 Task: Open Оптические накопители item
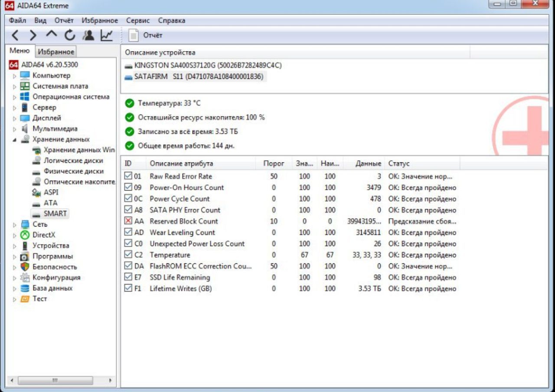pyautogui.click(x=74, y=182)
